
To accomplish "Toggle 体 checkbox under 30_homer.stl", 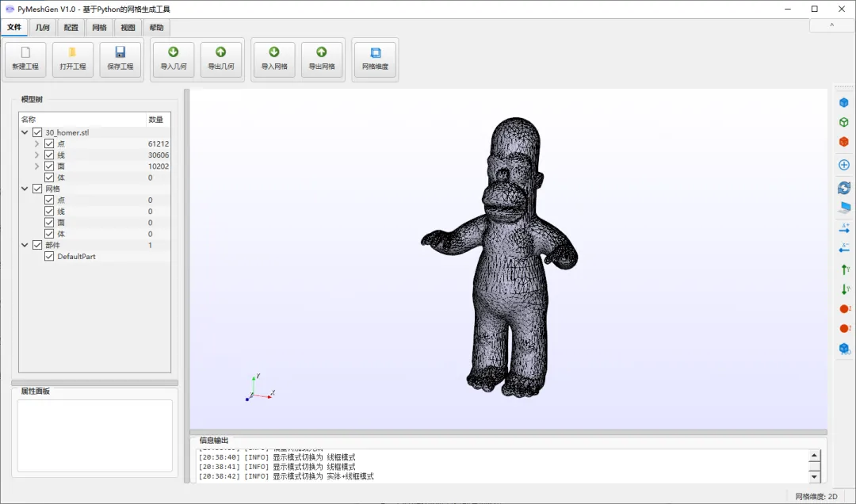I will click(49, 178).
